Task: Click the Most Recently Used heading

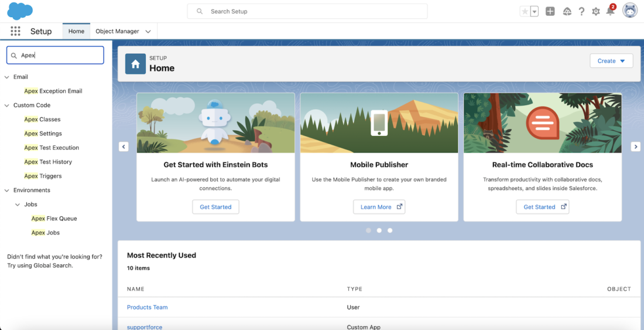Action: (x=162, y=255)
